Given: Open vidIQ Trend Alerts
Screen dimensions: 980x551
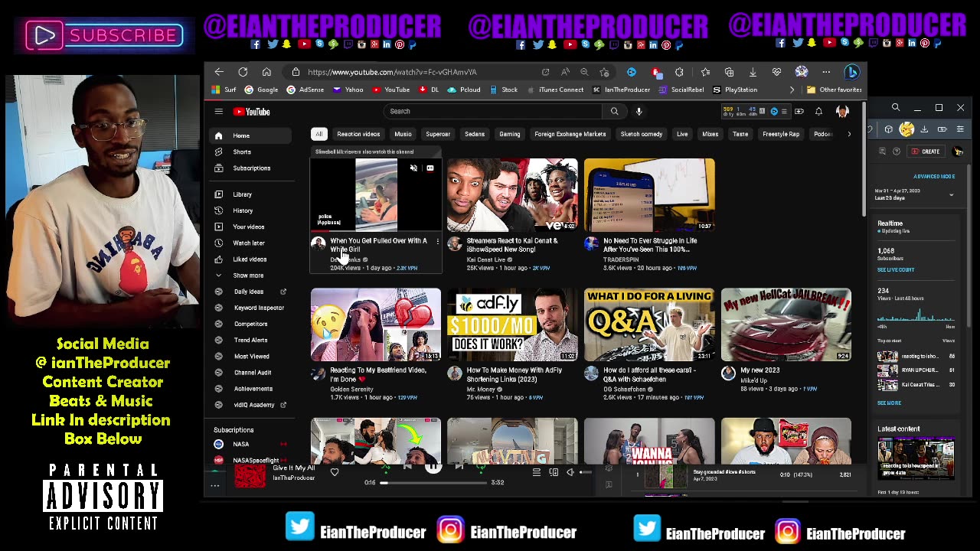Looking at the screenshot, I should point(251,340).
